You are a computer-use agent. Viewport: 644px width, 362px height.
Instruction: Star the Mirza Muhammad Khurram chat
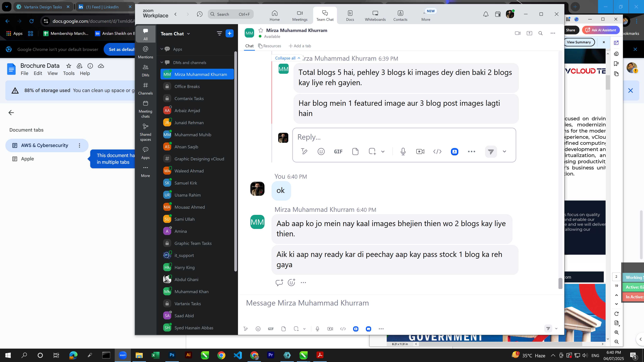point(261,30)
